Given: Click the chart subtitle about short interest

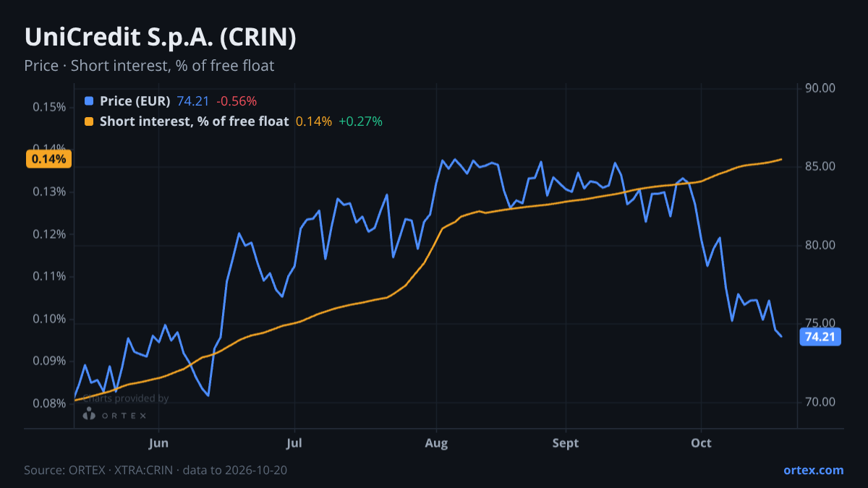Looking at the screenshot, I should click(x=149, y=66).
